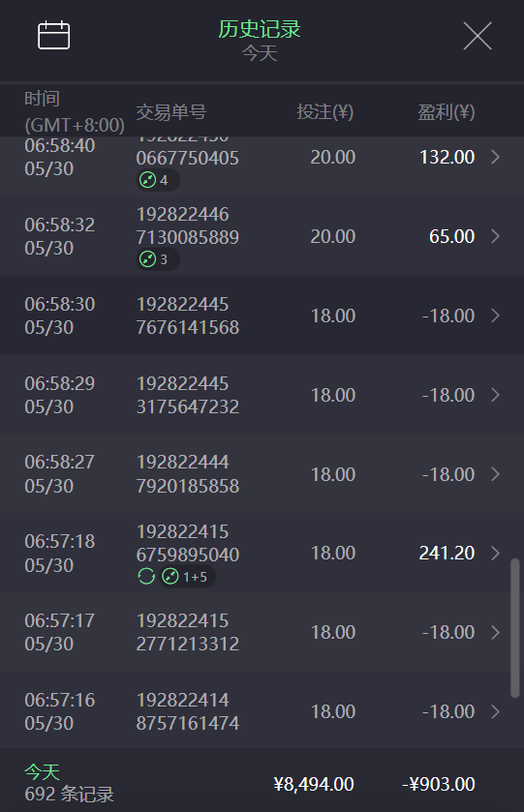The image size is (524, 812).
Task: Open details chevron for 06:58:30 record
Action: pyautogui.click(x=496, y=316)
